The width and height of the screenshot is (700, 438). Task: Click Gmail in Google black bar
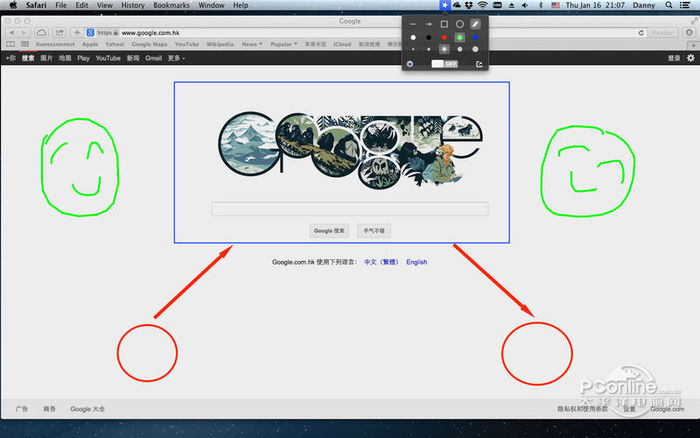[153, 58]
